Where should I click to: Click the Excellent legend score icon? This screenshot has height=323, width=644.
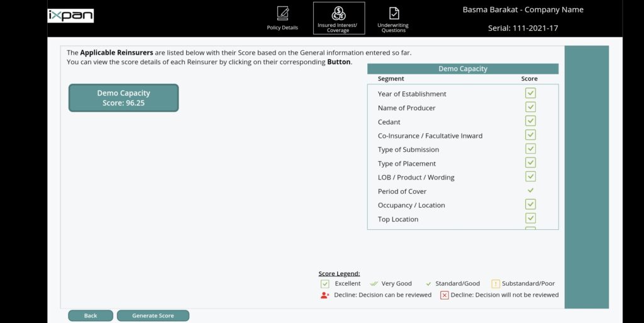pos(325,283)
